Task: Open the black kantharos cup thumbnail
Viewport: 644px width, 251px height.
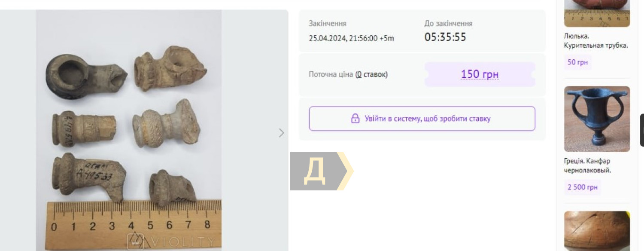Action: pyautogui.click(x=597, y=119)
